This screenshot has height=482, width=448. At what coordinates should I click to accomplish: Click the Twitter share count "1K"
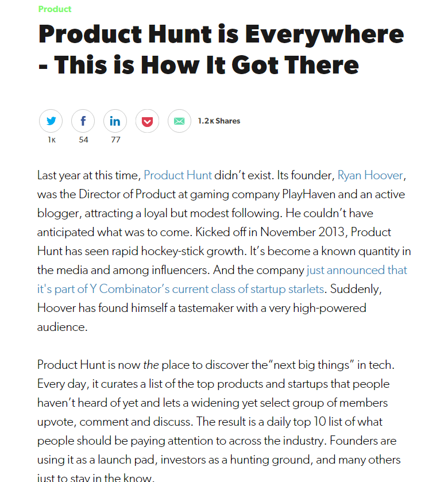(51, 140)
